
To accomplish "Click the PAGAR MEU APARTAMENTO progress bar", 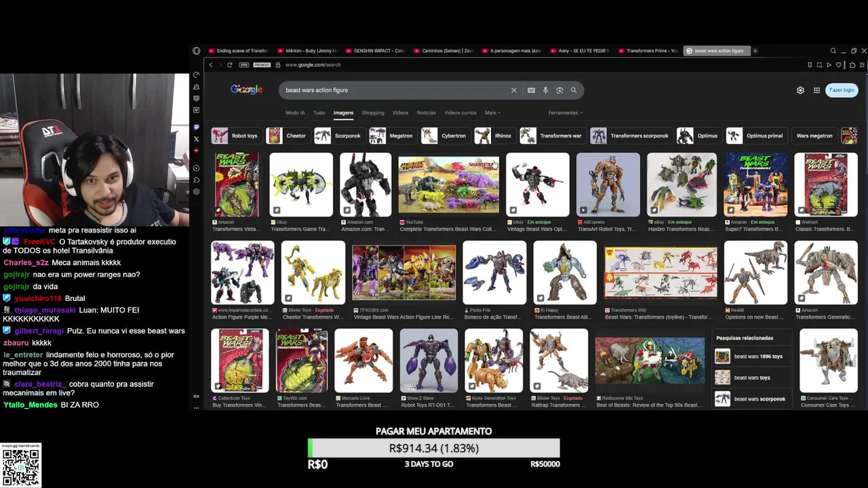I will point(434,448).
